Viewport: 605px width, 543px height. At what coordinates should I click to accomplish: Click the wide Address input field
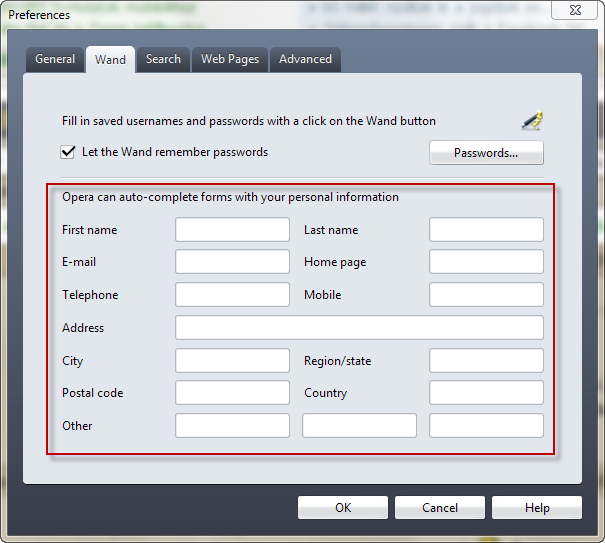click(359, 328)
